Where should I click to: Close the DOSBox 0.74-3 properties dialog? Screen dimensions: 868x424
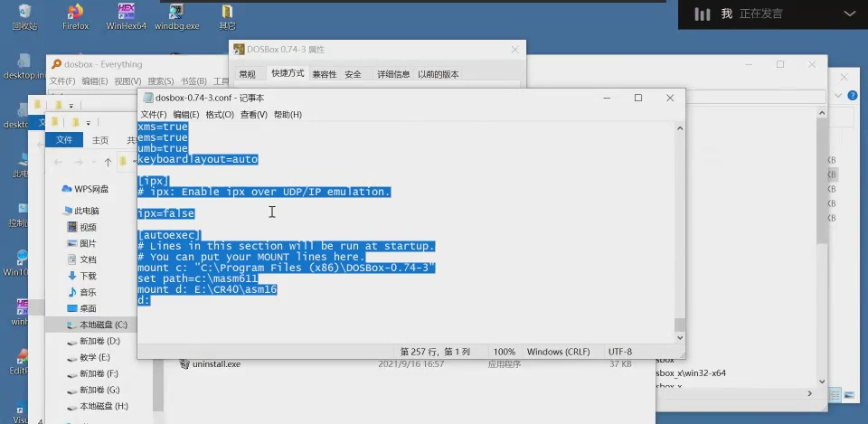(514, 49)
